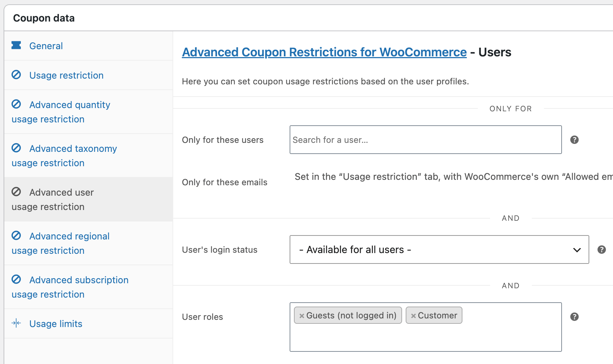Click the ban icon beside Usage restriction
613x364 pixels.
[16, 75]
